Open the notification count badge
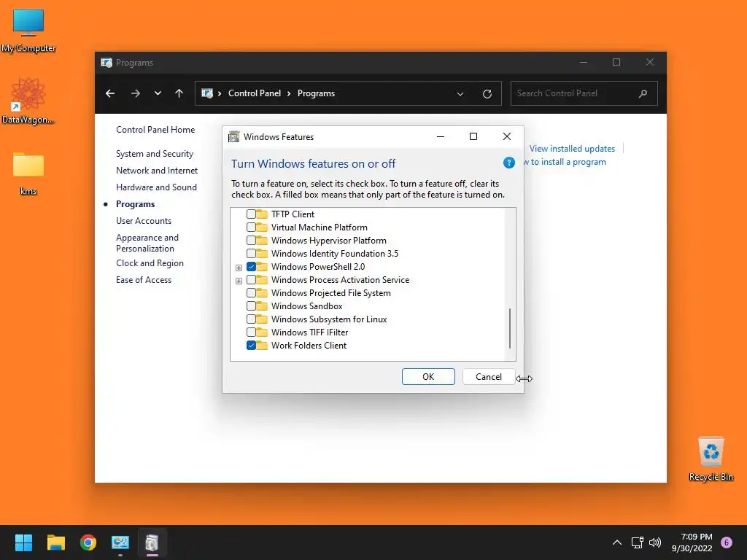 [x=727, y=542]
